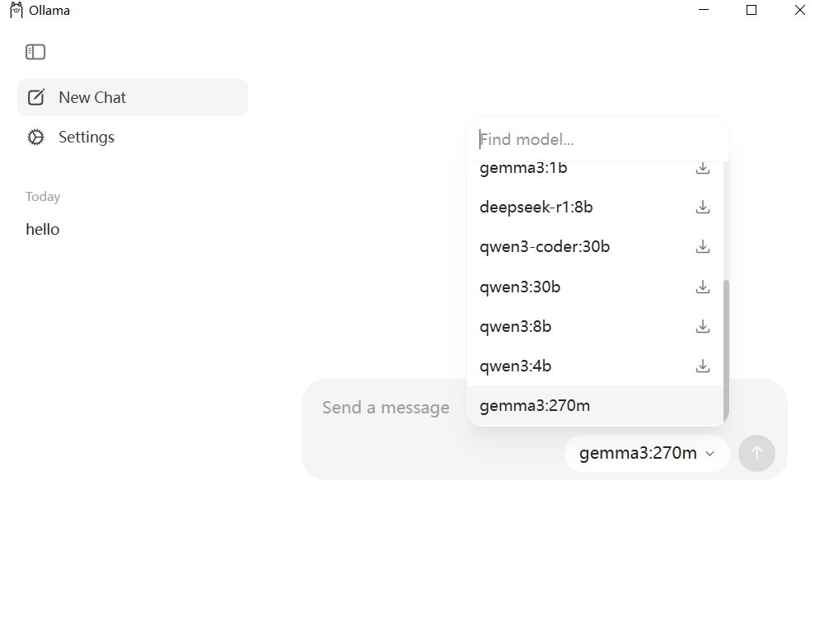Download the qwen3:8b model

703,326
